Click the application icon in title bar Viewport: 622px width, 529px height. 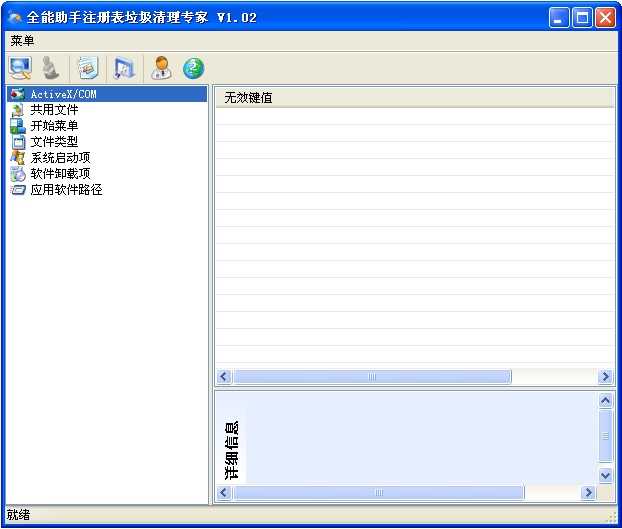15,18
